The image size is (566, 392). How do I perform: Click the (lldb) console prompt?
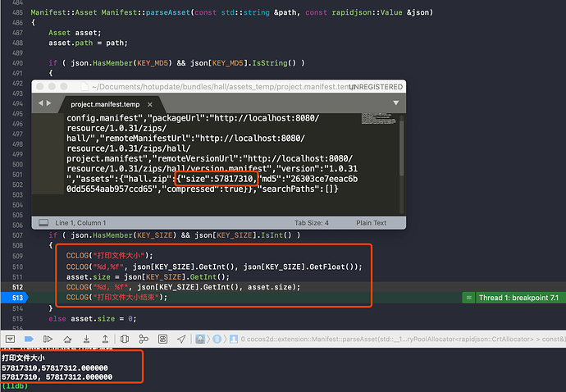tap(15, 386)
